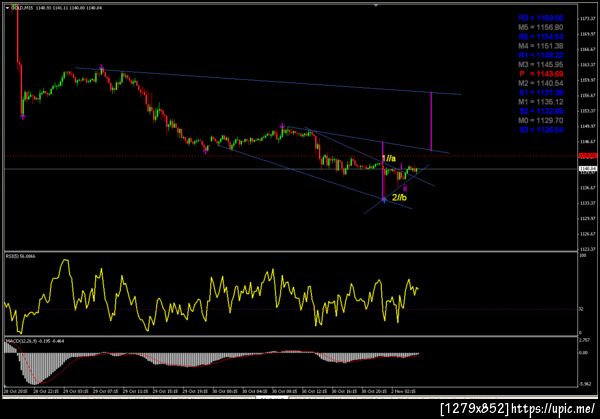Select the current price tag on price axis
Screen dimensions: 600x419
pos(588,169)
